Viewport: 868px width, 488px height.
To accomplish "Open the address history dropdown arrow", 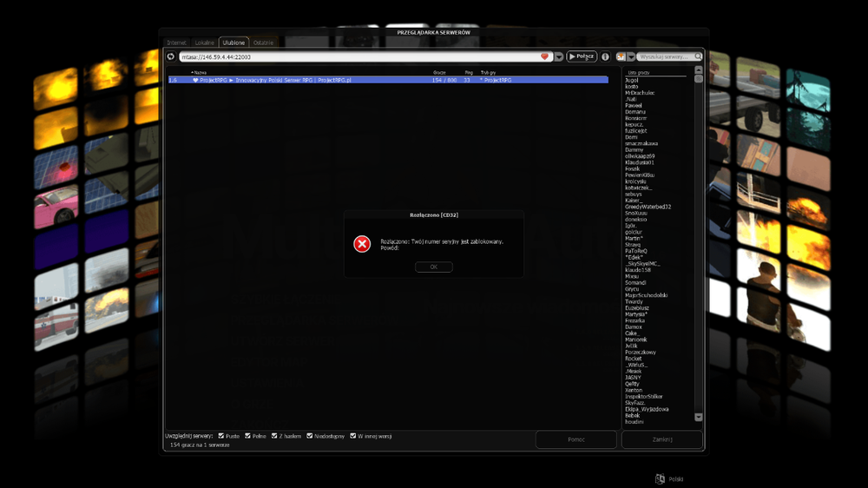I will tap(558, 56).
